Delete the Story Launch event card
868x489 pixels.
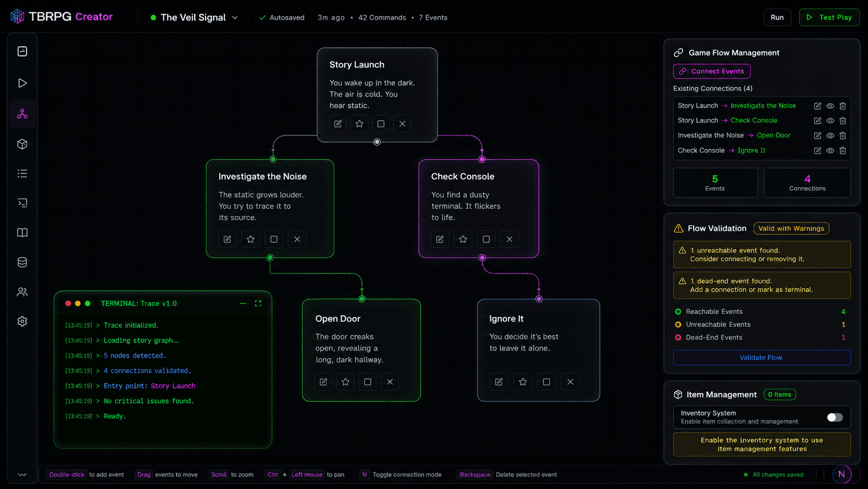point(402,124)
